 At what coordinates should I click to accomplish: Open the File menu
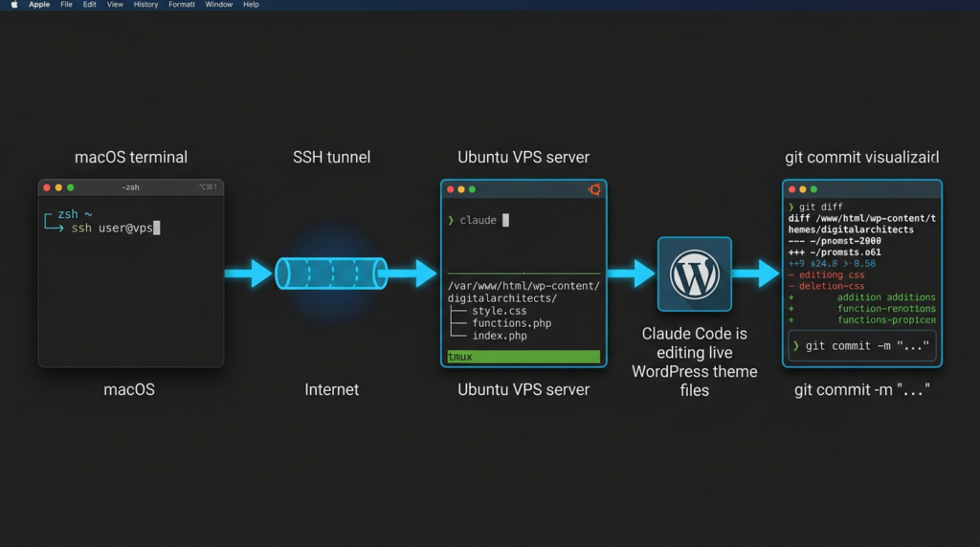point(66,5)
